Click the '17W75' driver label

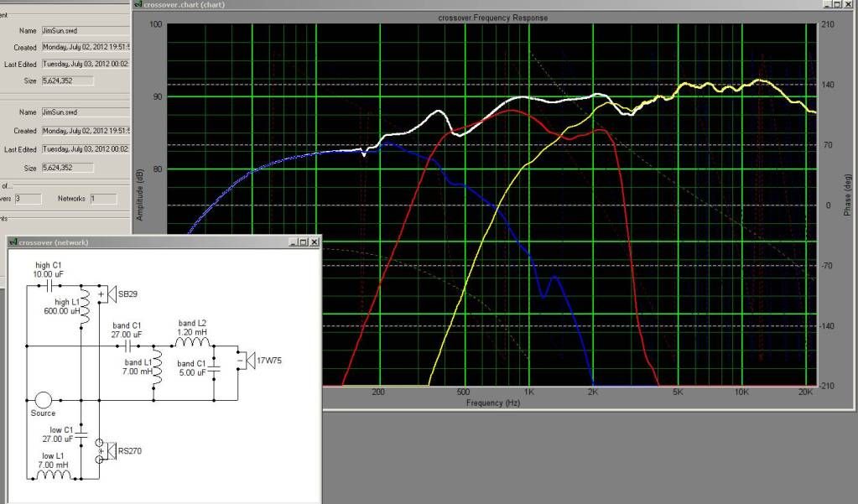(x=269, y=361)
